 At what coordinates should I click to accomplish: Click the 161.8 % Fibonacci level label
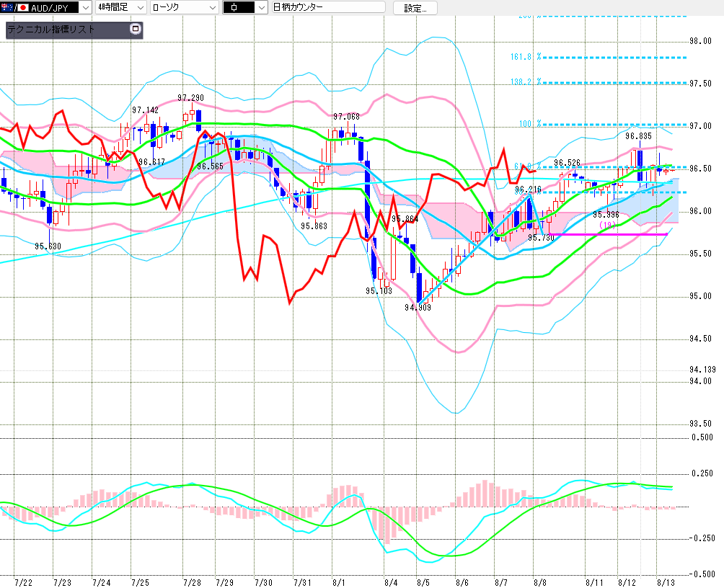pyautogui.click(x=526, y=57)
